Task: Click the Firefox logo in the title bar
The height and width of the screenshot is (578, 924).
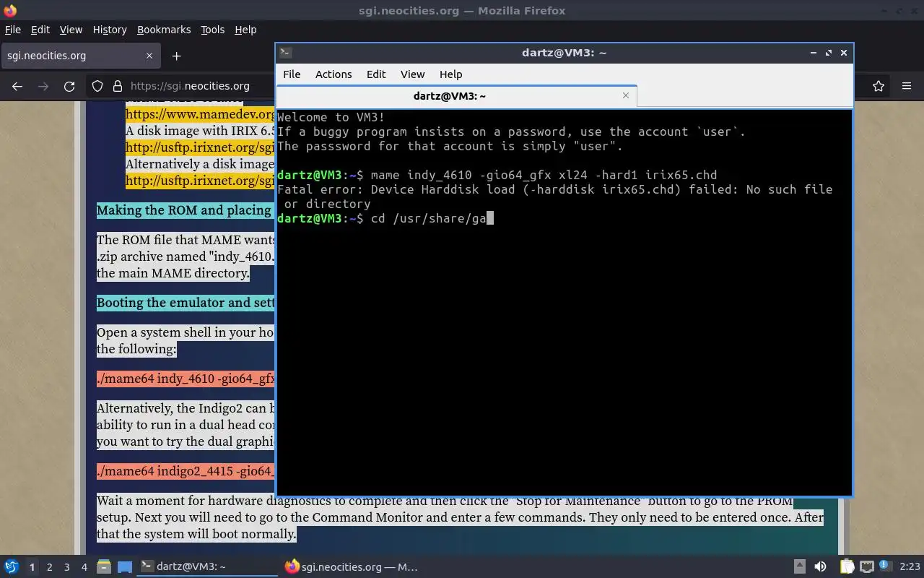Action: click(x=9, y=10)
